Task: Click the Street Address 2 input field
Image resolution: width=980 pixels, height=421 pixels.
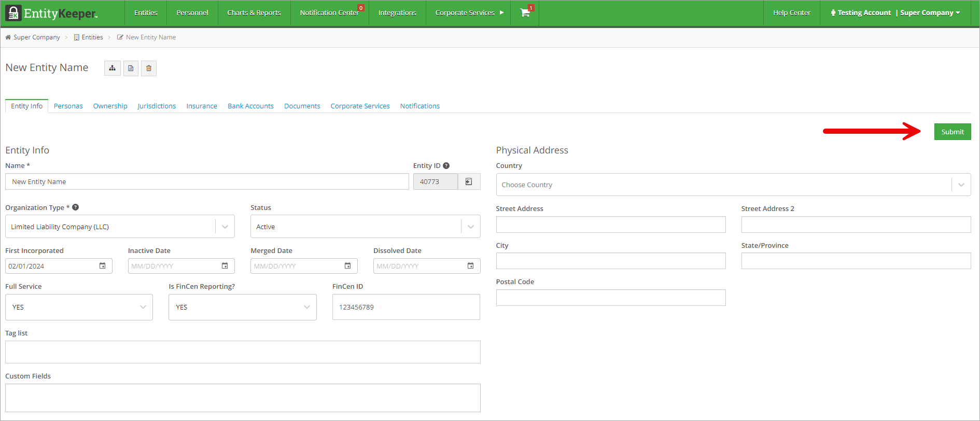Action: coord(856,224)
